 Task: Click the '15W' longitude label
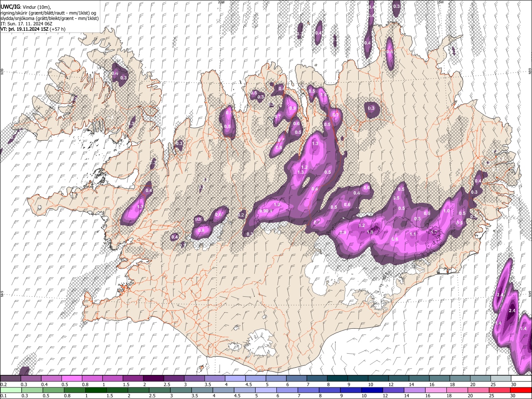tap(440, 2)
